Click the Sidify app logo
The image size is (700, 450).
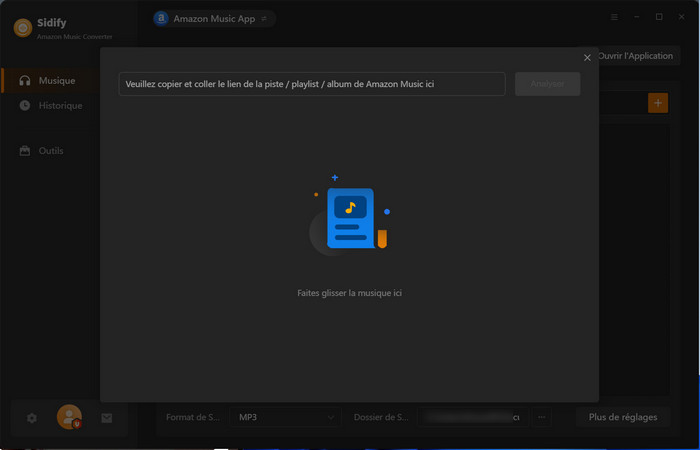click(22, 28)
